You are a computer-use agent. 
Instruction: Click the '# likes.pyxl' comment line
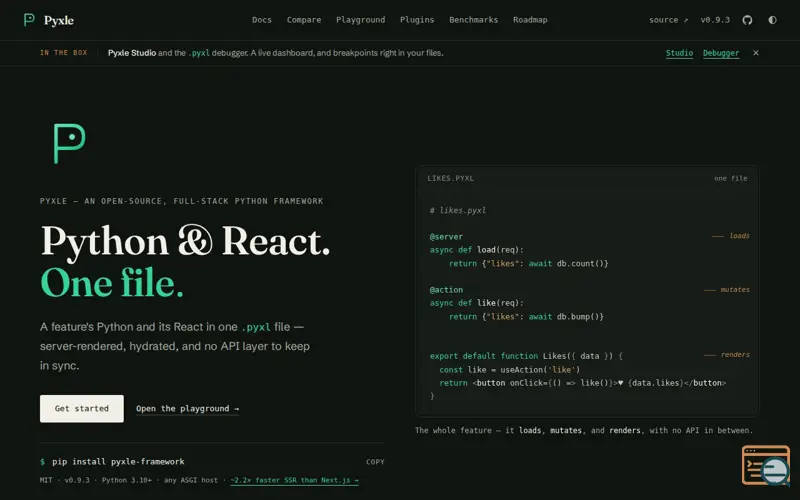(x=458, y=210)
